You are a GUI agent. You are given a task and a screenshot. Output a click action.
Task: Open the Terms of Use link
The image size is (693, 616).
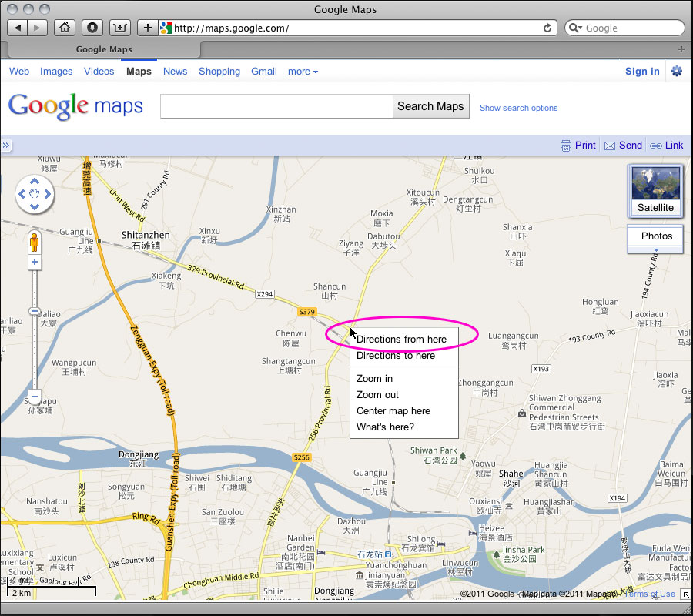pos(649,594)
